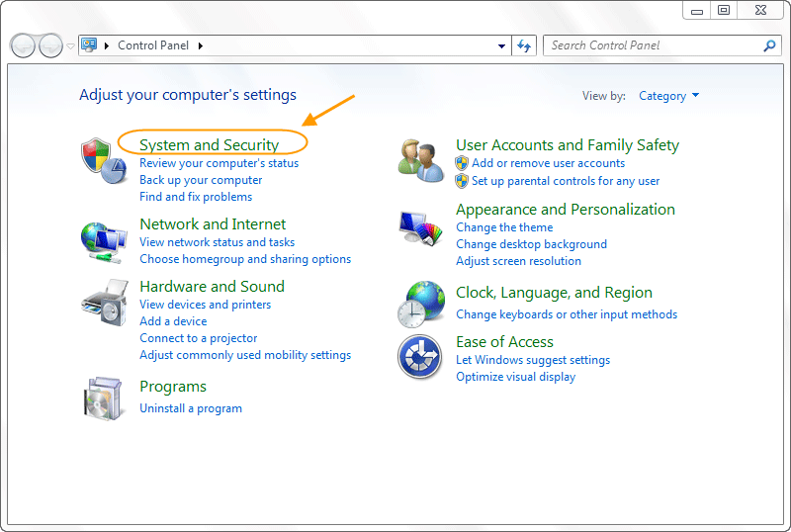This screenshot has height=532, width=791.
Task: Maximize the Control Panel window
Action: coord(724,10)
